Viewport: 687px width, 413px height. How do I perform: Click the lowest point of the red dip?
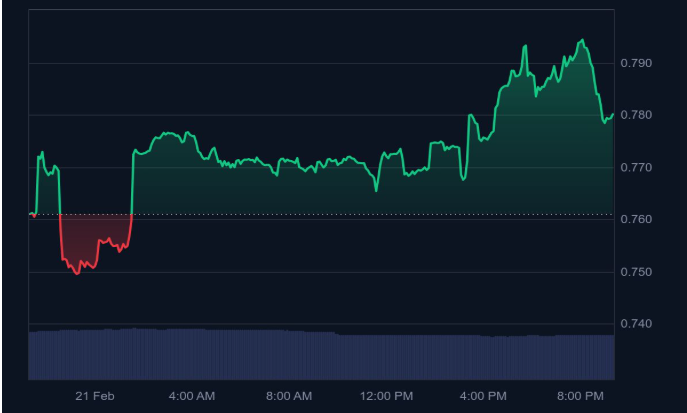(x=77, y=273)
